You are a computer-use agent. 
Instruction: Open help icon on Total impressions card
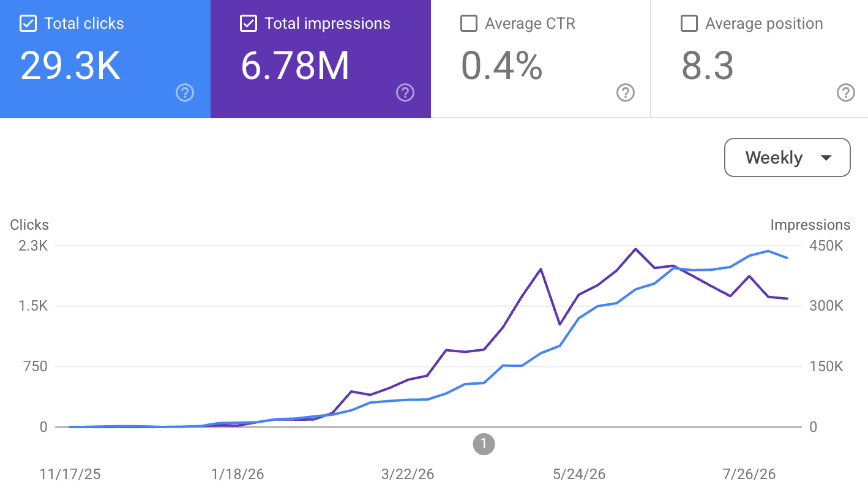(405, 93)
